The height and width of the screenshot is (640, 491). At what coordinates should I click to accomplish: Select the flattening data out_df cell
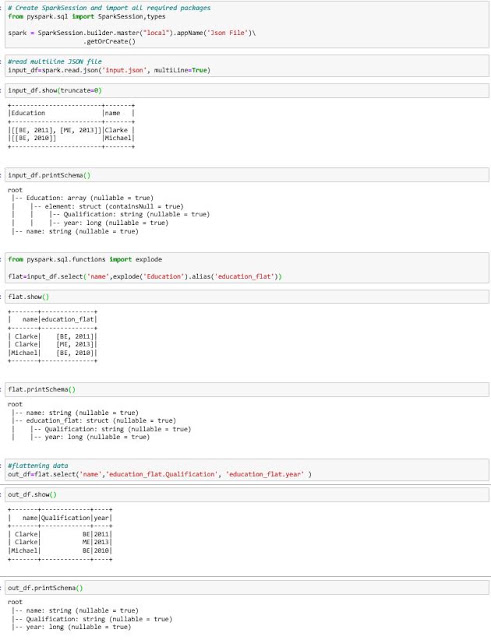[247, 470]
